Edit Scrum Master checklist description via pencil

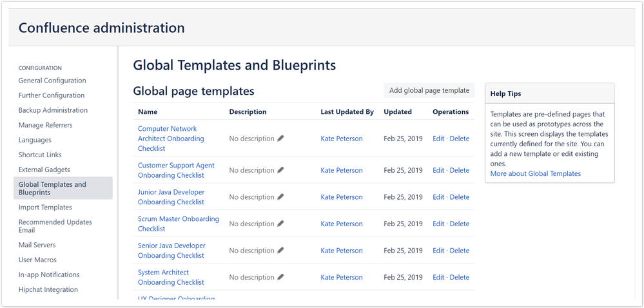pyautogui.click(x=280, y=224)
